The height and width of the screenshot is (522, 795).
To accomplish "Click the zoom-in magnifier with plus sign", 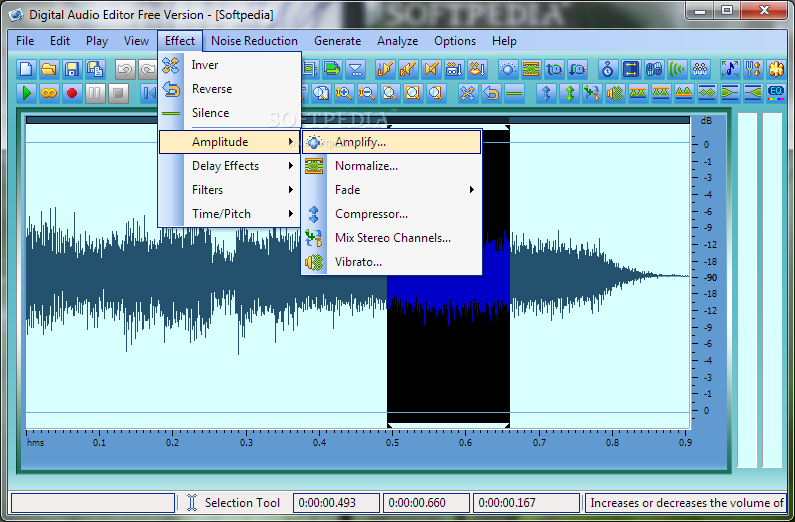I will click(x=344, y=93).
